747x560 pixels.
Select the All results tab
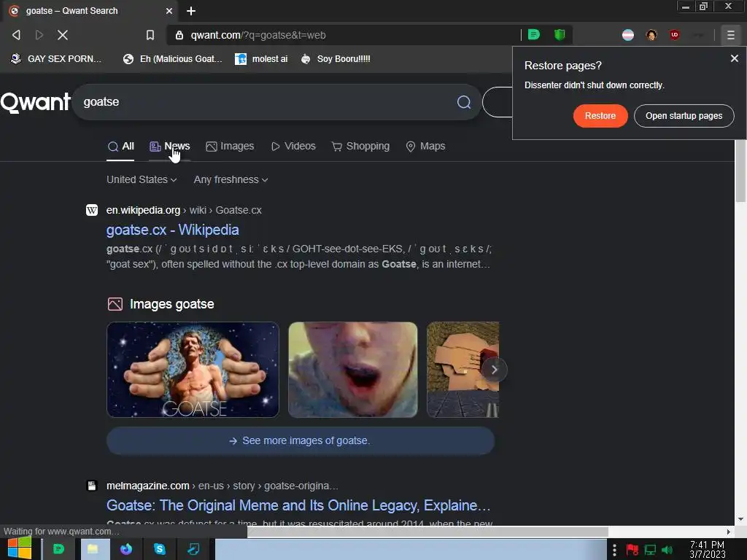click(x=120, y=146)
